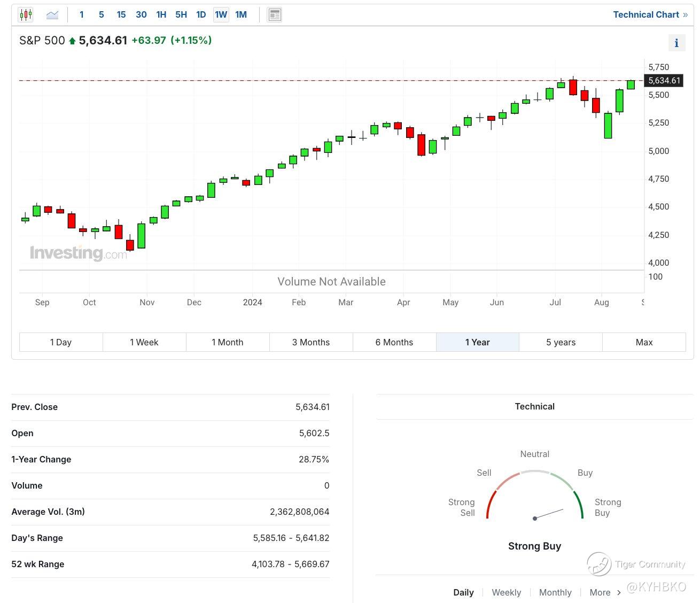700x603 pixels.
Task: Choose the 5 years range
Action: 561,342
